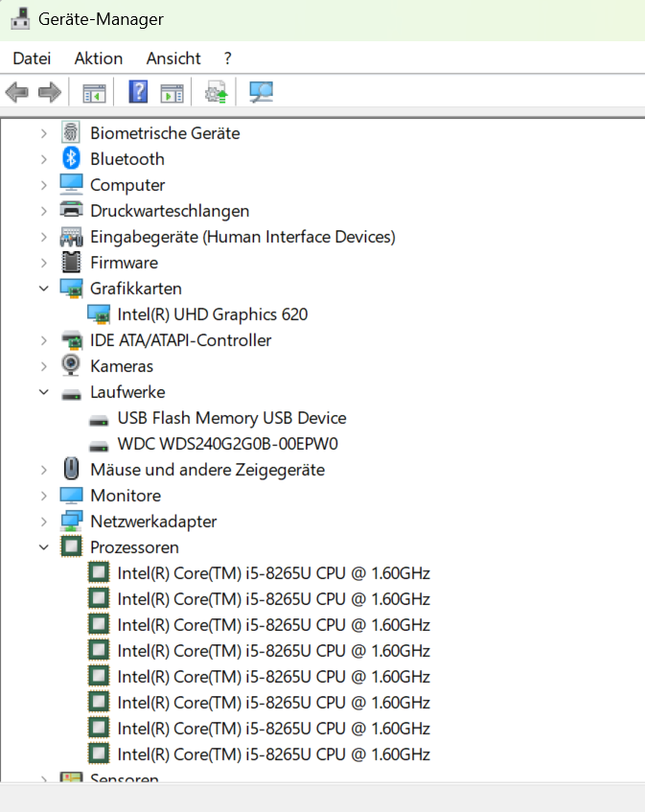This screenshot has height=812, width=645.
Task: Click the Biometrische Geräte fingerprint icon
Action: click(71, 132)
